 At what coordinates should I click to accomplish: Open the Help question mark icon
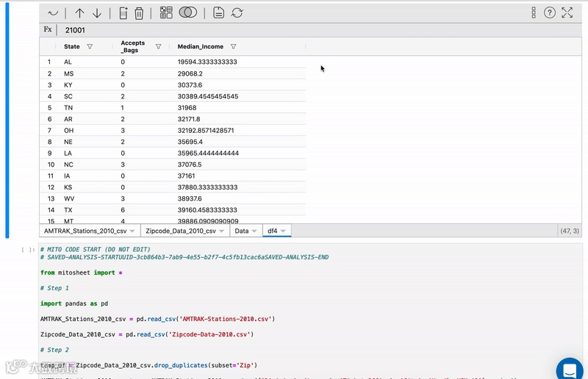click(549, 12)
